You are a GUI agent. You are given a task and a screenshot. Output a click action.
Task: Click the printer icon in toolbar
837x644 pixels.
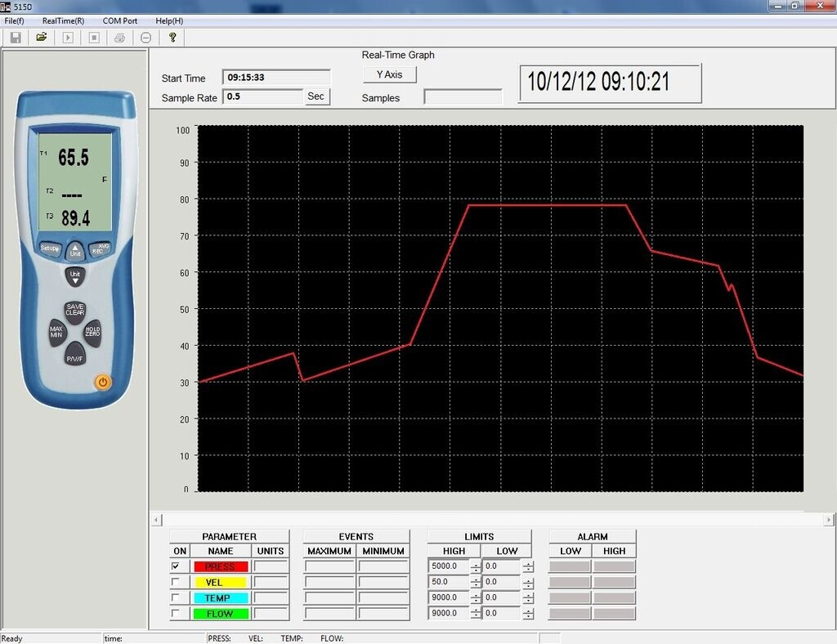coord(120,38)
